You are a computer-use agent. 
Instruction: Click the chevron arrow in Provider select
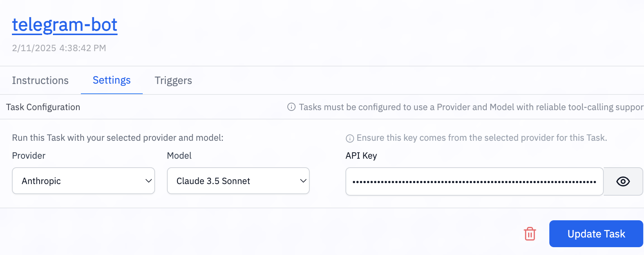pos(148,181)
